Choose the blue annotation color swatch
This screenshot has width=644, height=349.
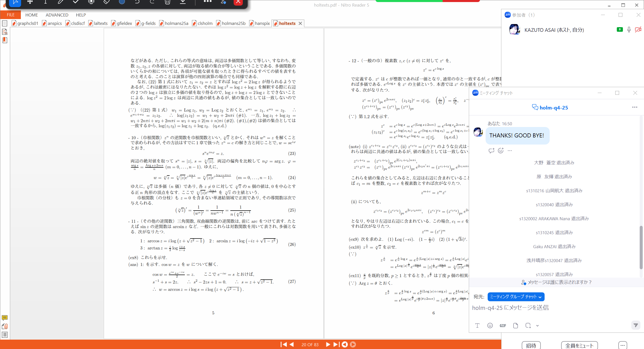point(122,2)
